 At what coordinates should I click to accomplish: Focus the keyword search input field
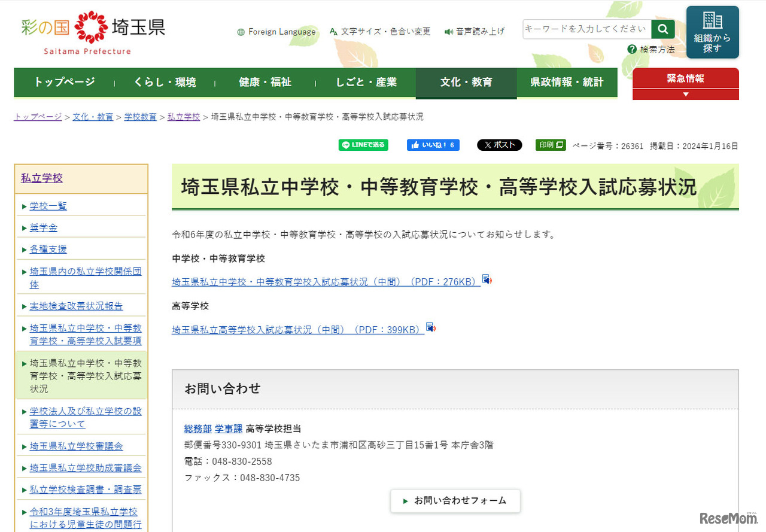(586, 29)
